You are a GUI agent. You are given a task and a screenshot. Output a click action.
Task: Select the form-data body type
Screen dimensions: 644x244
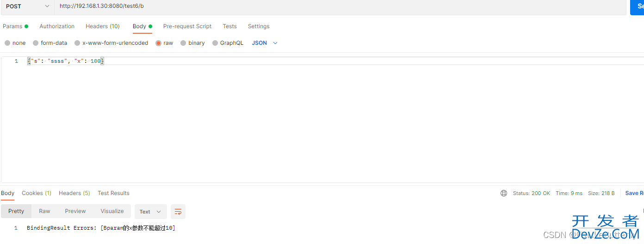pyautogui.click(x=50, y=43)
